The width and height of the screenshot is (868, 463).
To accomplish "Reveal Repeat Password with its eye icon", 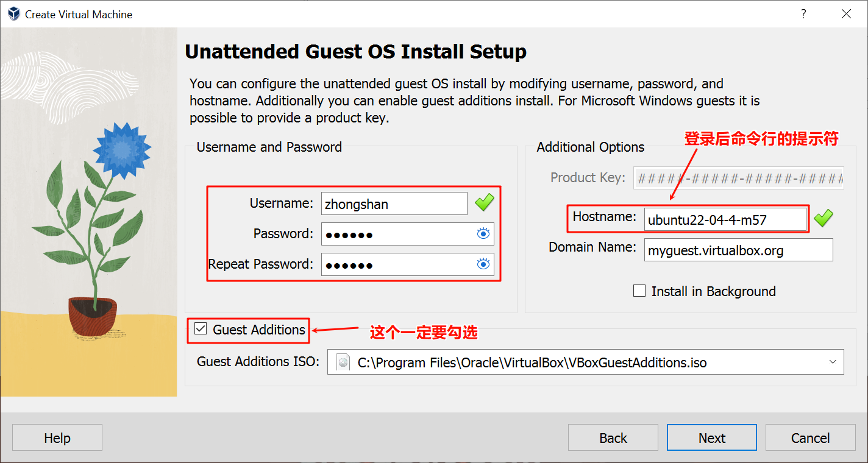I will pyautogui.click(x=483, y=264).
